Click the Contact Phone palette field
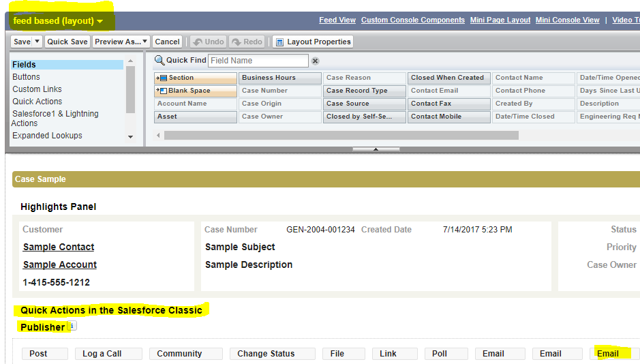Viewport: 640px width, 364px height. (x=534, y=91)
